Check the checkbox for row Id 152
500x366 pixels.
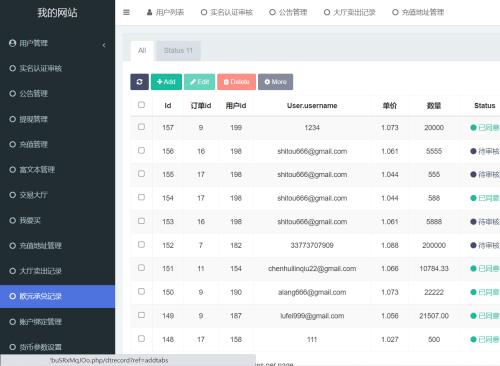(x=141, y=245)
